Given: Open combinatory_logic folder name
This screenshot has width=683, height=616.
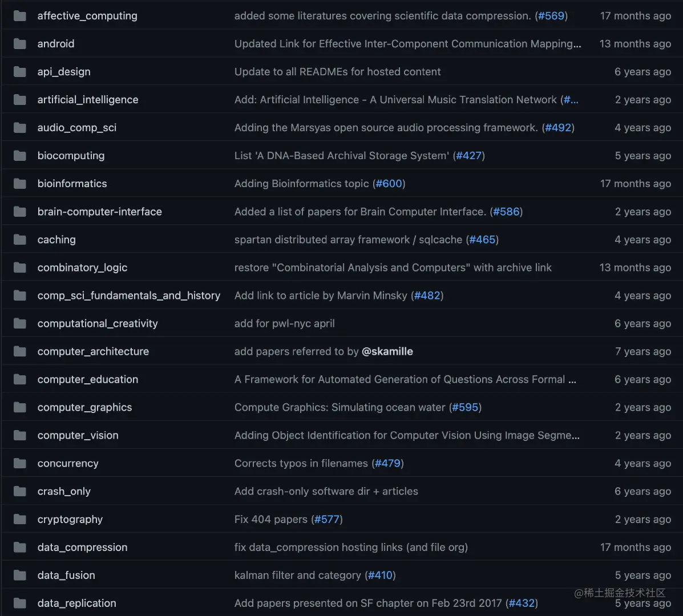Looking at the screenshot, I should pyautogui.click(x=82, y=268).
